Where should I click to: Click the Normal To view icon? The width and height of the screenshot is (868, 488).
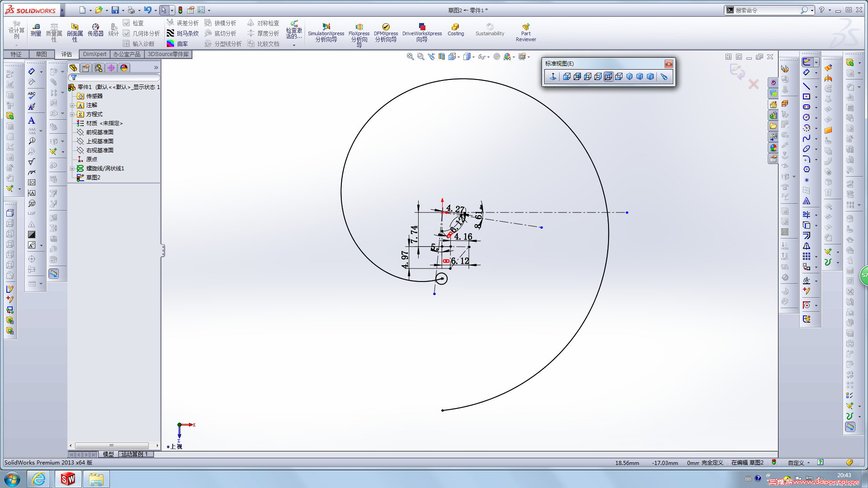pos(553,77)
